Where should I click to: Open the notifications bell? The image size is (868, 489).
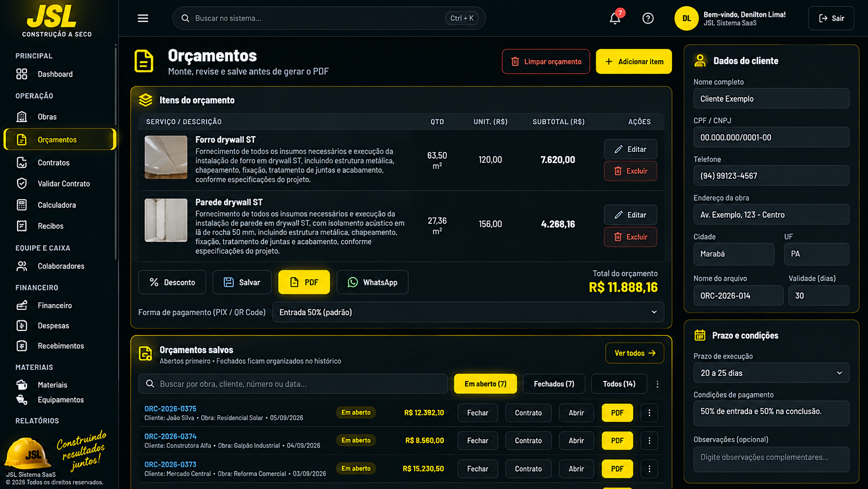pyautogui.click(x=615, y=18)
